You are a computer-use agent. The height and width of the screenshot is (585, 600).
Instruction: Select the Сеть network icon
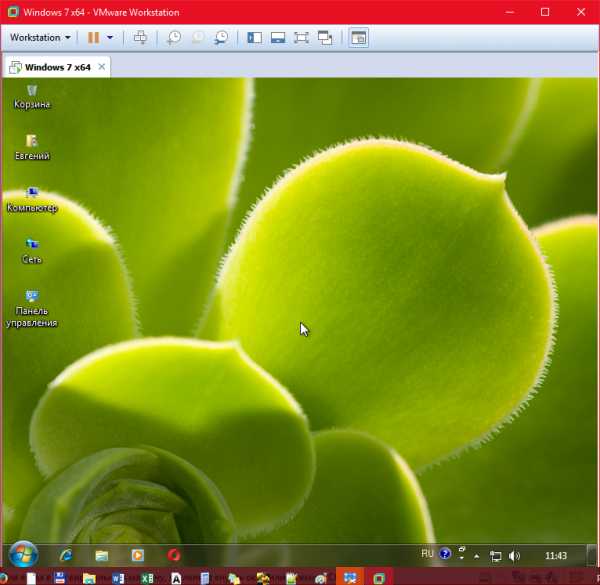tap(32, 251)
